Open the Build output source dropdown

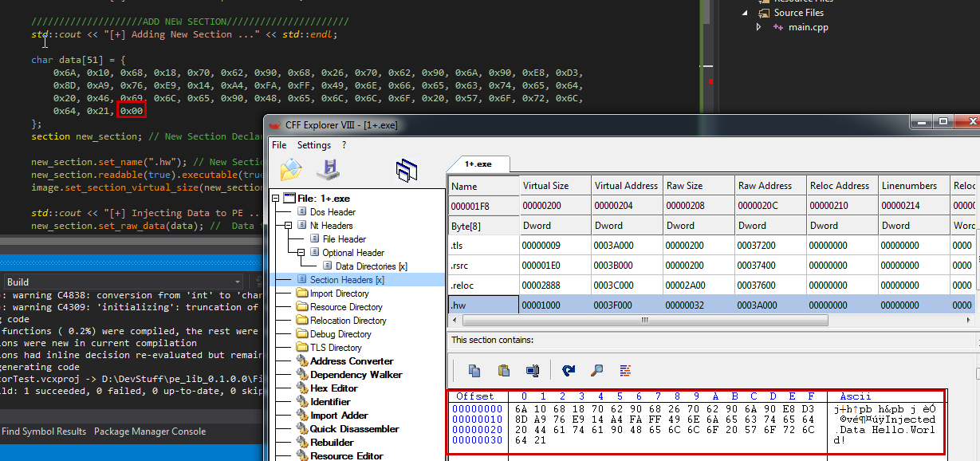point(237,282)
